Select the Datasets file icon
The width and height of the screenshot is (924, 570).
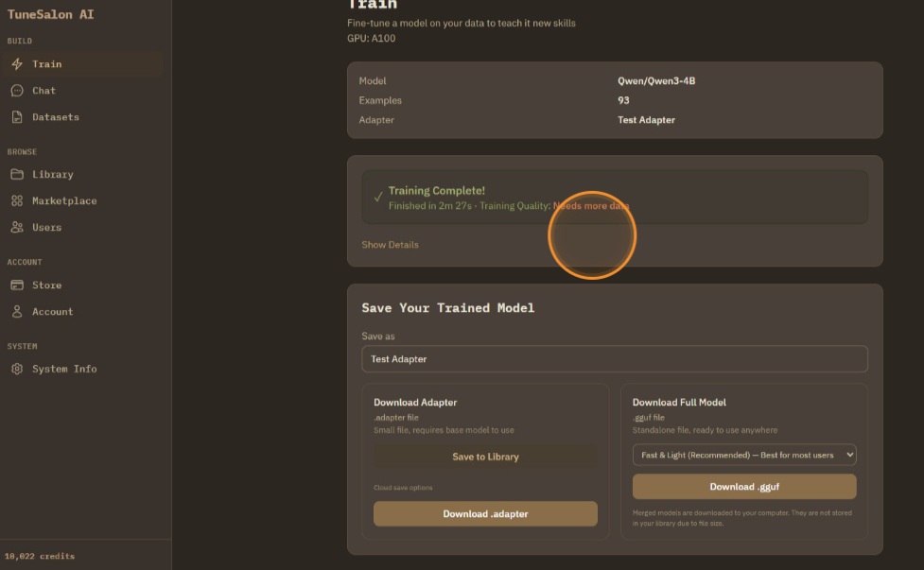point(17,117)
